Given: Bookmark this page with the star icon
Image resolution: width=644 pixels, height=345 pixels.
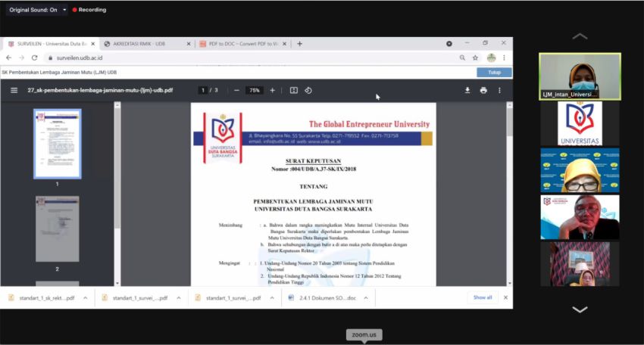Looking at the screenshot, I should 475,57.
